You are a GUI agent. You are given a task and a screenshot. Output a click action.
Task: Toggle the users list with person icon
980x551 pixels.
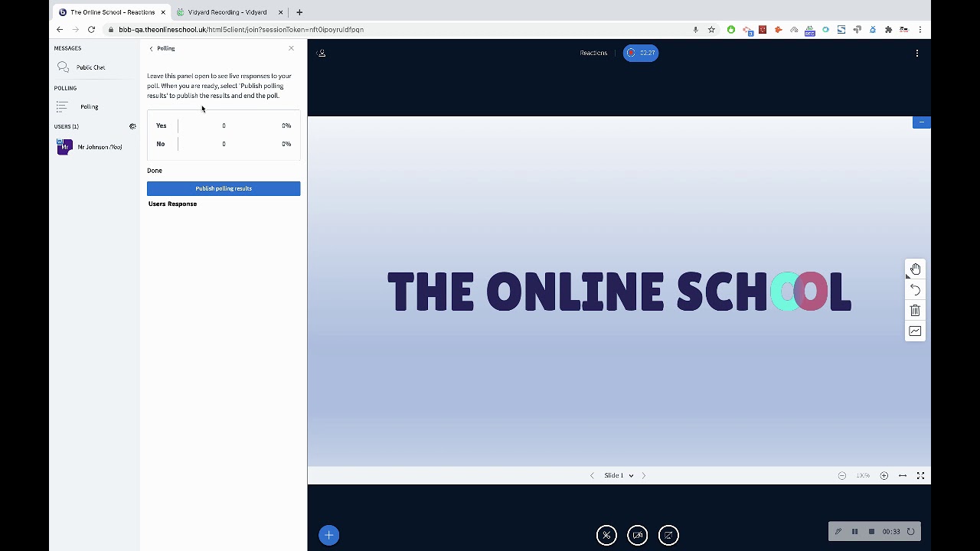(x=322, y=53)
